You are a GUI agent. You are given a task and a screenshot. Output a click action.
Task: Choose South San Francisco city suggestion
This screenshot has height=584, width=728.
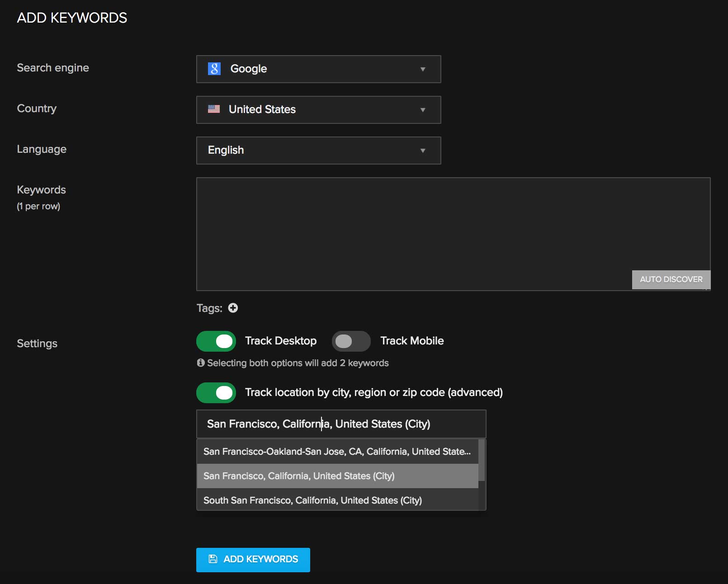(x=312, y=500)
